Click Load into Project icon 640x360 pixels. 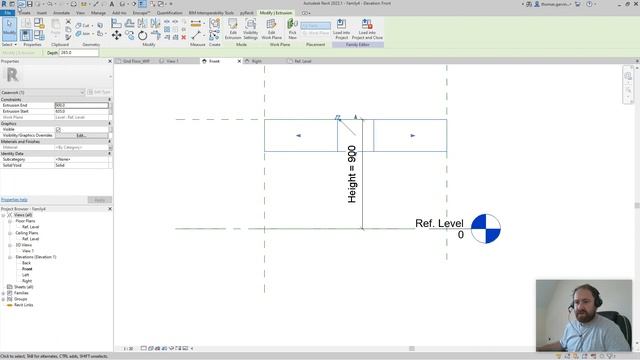[341, 29]
